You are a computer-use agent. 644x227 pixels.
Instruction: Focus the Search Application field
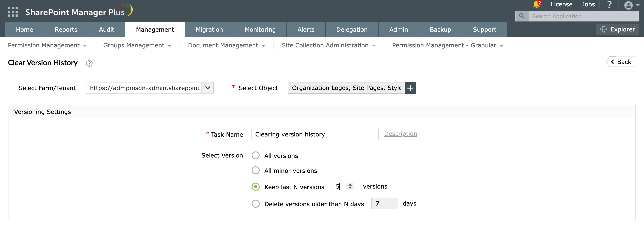click(583, 16)
